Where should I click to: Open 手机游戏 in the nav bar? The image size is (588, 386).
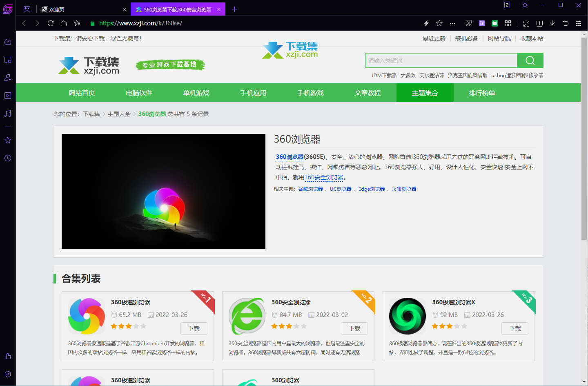point(311,93)
